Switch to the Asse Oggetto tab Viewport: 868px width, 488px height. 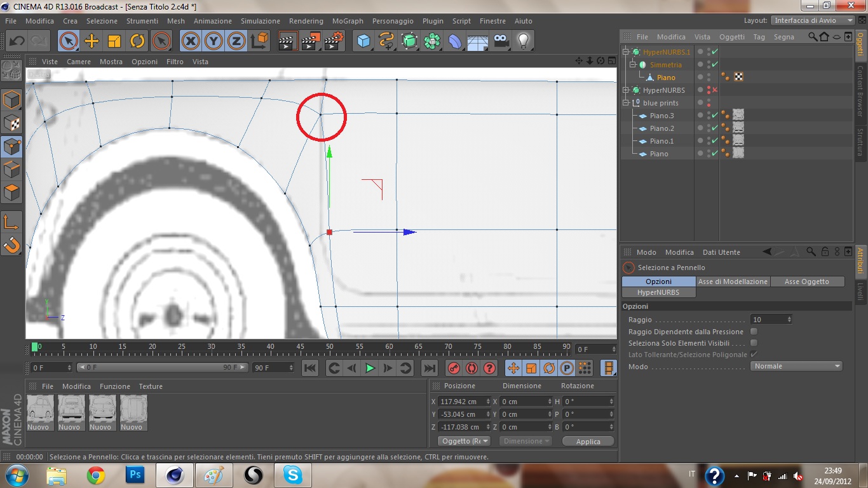807,281
